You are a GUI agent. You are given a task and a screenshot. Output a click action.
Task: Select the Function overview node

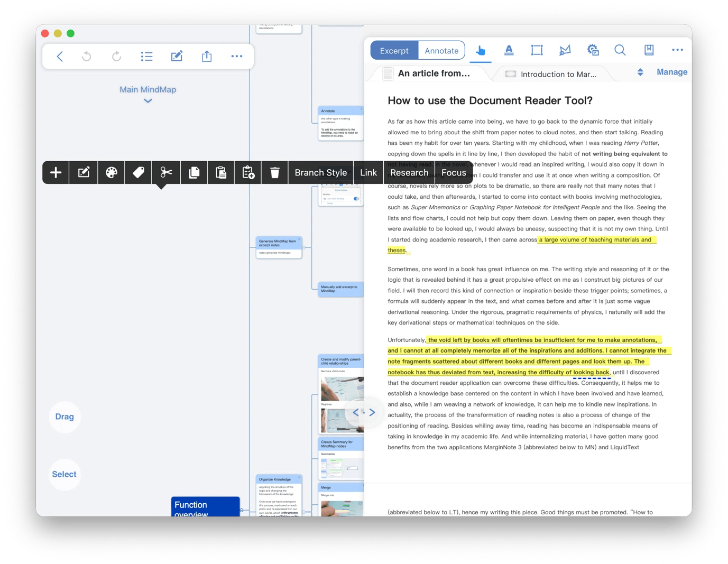(x=206, y=507)
